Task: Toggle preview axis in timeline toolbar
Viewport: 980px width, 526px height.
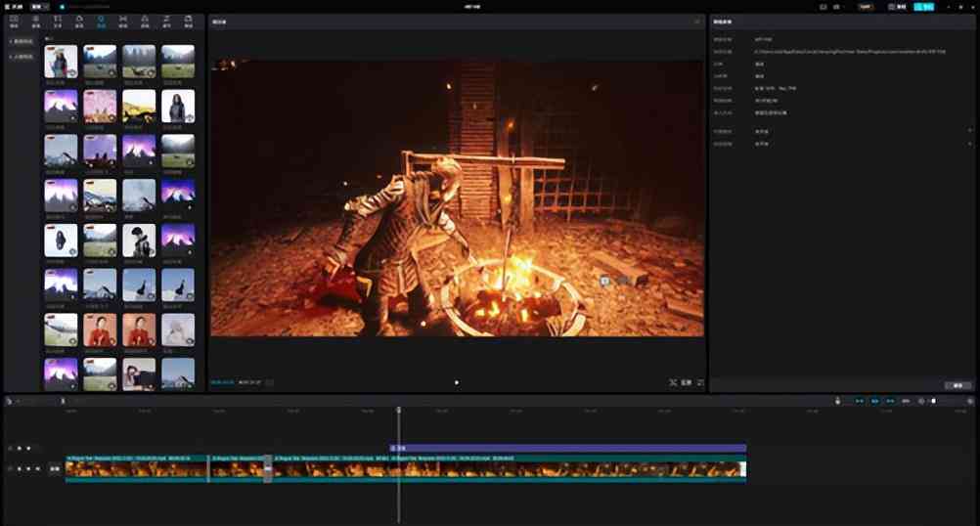Action: [x=906, y=401]
